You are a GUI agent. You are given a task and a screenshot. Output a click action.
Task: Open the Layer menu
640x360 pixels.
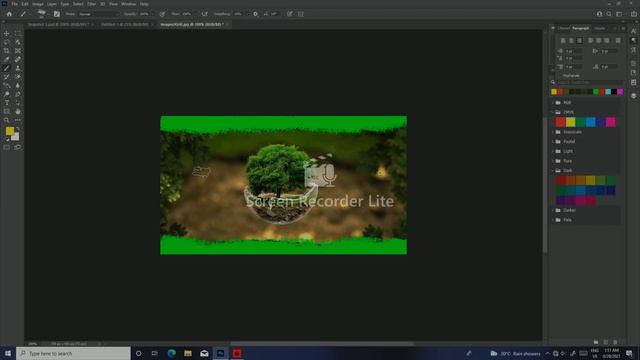[52, 4]
